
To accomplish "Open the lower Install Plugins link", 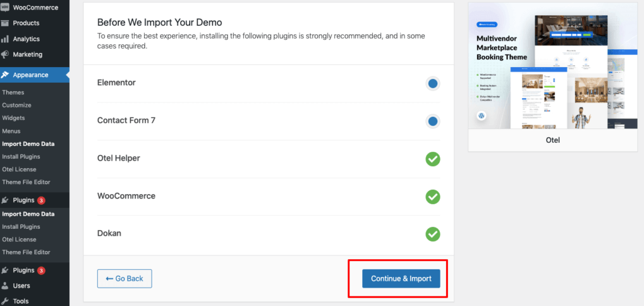I will pos(21,227).
